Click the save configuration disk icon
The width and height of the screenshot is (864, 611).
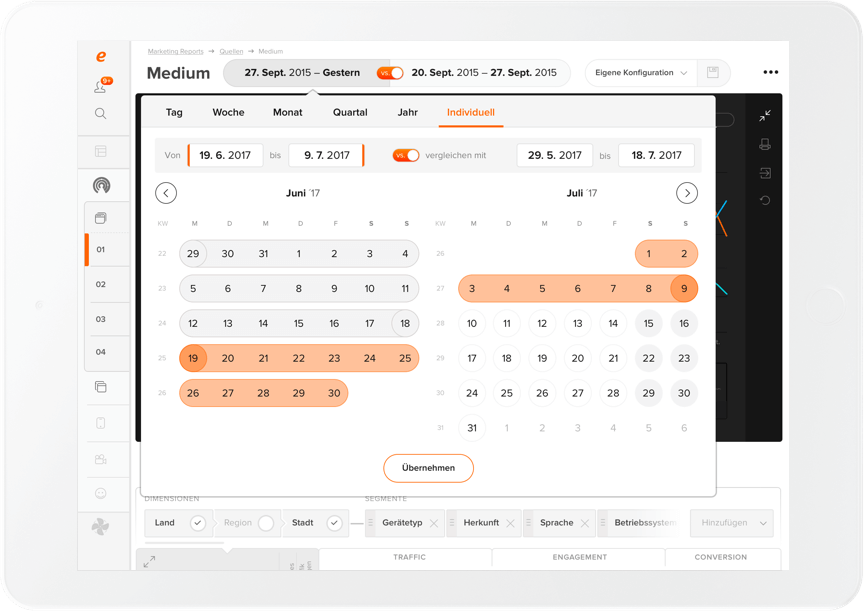[713, 73]
